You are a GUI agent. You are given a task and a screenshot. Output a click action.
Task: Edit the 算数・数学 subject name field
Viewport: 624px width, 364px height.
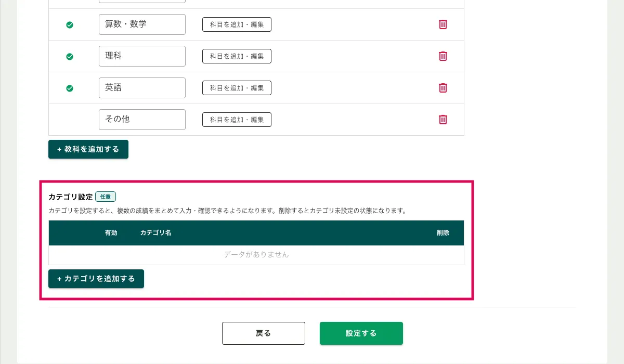tap(142, 24)
